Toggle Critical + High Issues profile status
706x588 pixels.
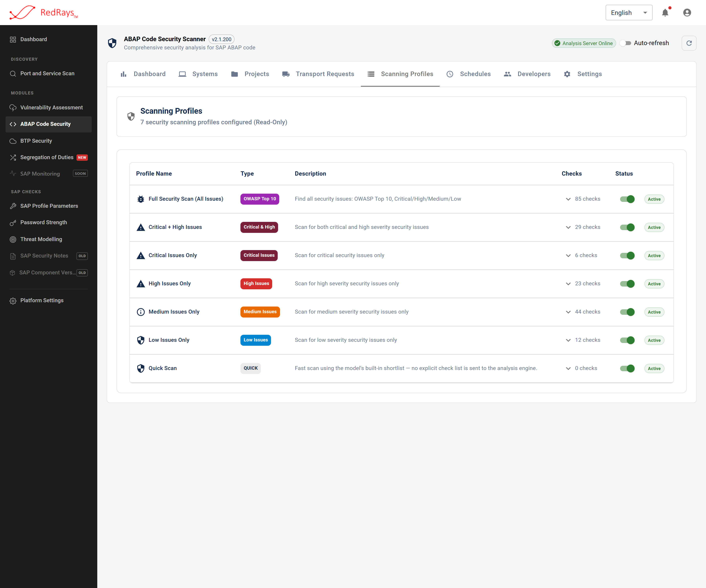pyautogui.click(x=627, y=227)
